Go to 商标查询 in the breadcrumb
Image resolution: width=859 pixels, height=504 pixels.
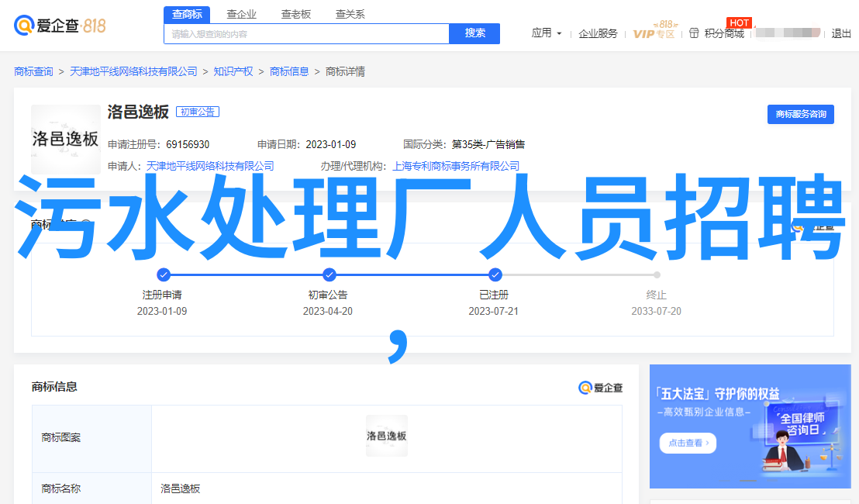tap(33, 72)
